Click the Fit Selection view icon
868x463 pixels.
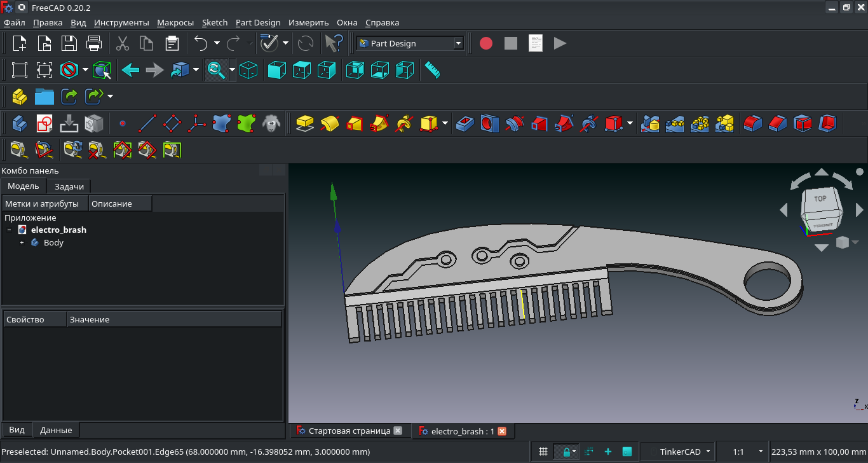pyautogui.click(x=44, y=70)
